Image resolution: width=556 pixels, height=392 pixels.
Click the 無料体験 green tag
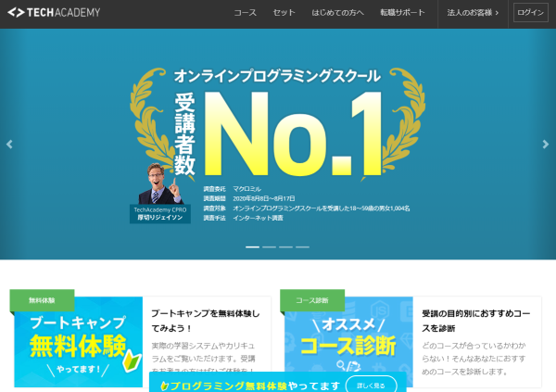(42, 300)
